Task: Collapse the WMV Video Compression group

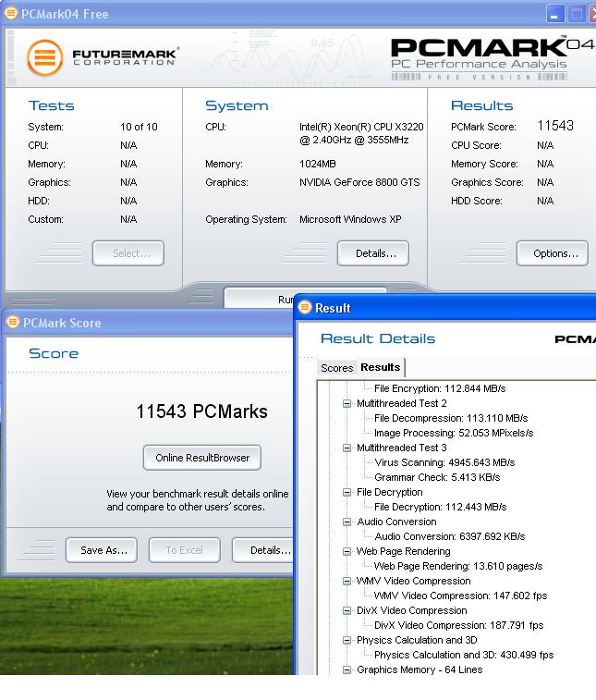Action: pyautogui.click(x=347, y=581)
